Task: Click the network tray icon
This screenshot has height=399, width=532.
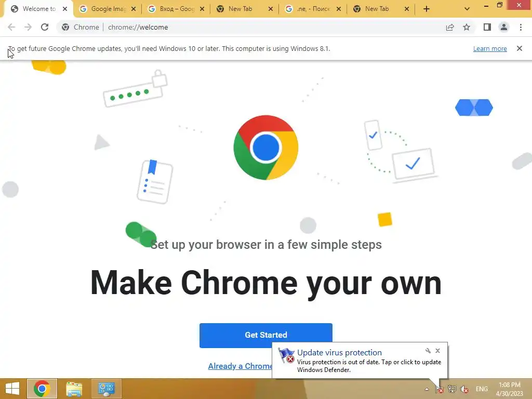Action: point(452,389)
